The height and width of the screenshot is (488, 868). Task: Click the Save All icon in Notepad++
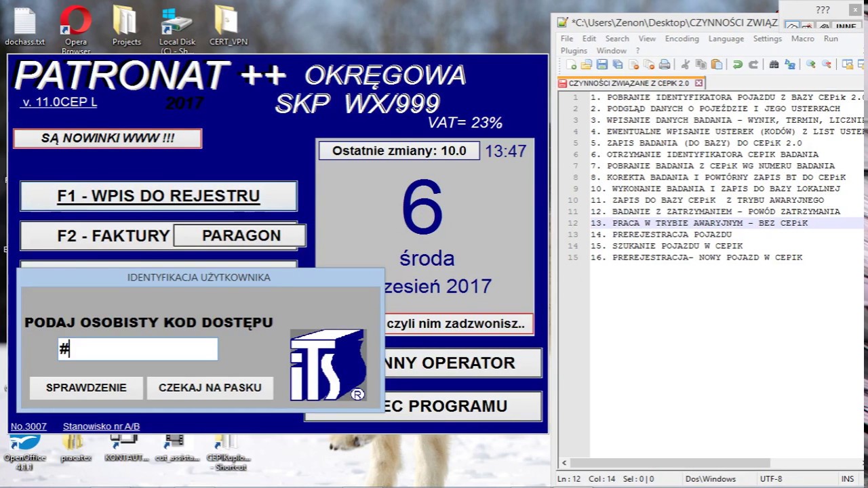[618, 64]
